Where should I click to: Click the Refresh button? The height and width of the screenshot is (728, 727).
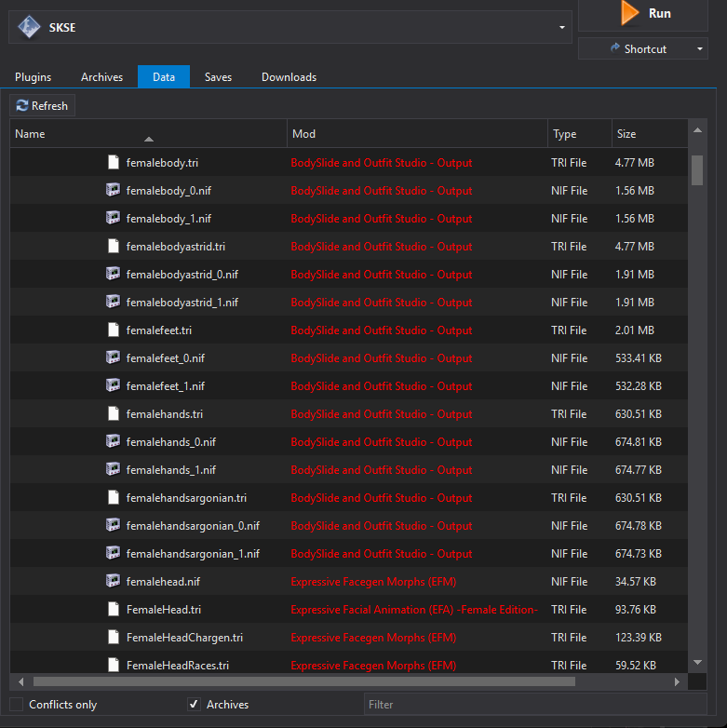[42, 106]
